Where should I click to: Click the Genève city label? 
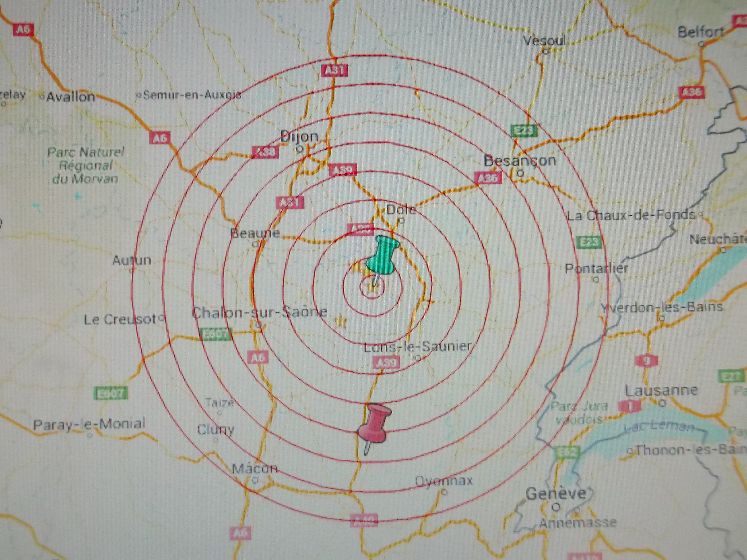pos(556,493)
